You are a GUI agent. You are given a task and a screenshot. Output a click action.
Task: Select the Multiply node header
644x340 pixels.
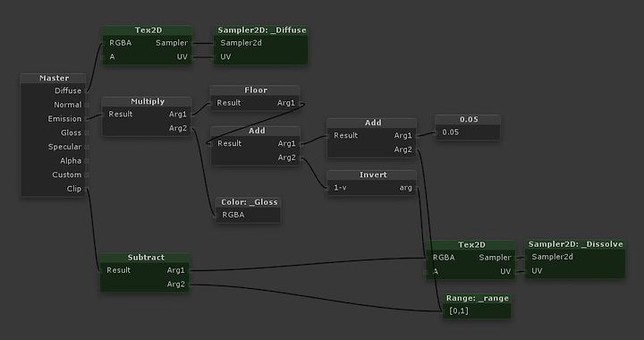click(147, 101)
